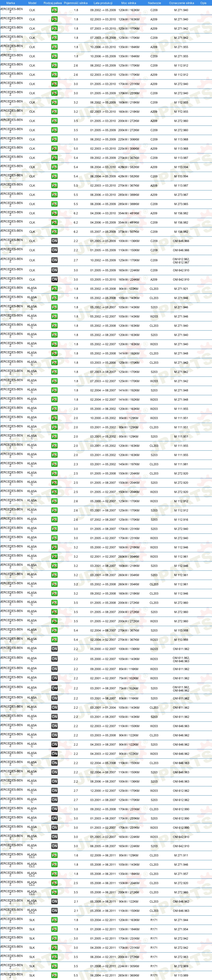This screenshot has height=980, width=212.
Task: Click the petrol icon in KLASA C S203 M 111.951 row
Action: [x=54, y=436]
